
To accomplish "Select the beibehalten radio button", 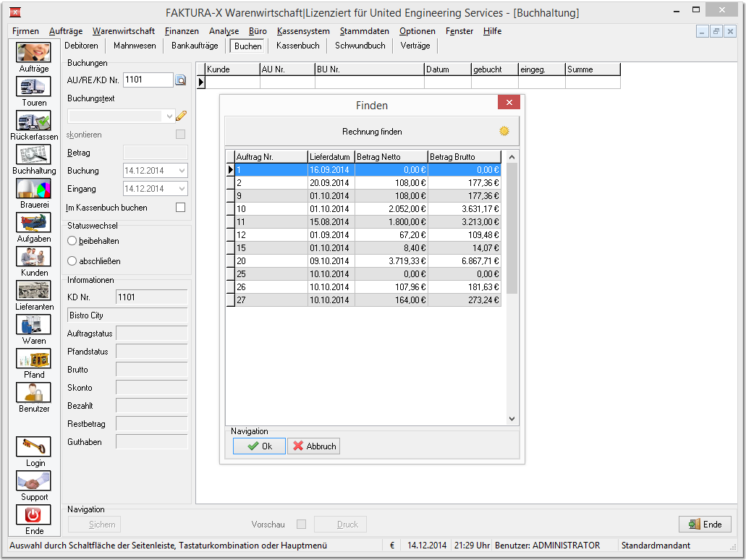I will pos(72,241).
